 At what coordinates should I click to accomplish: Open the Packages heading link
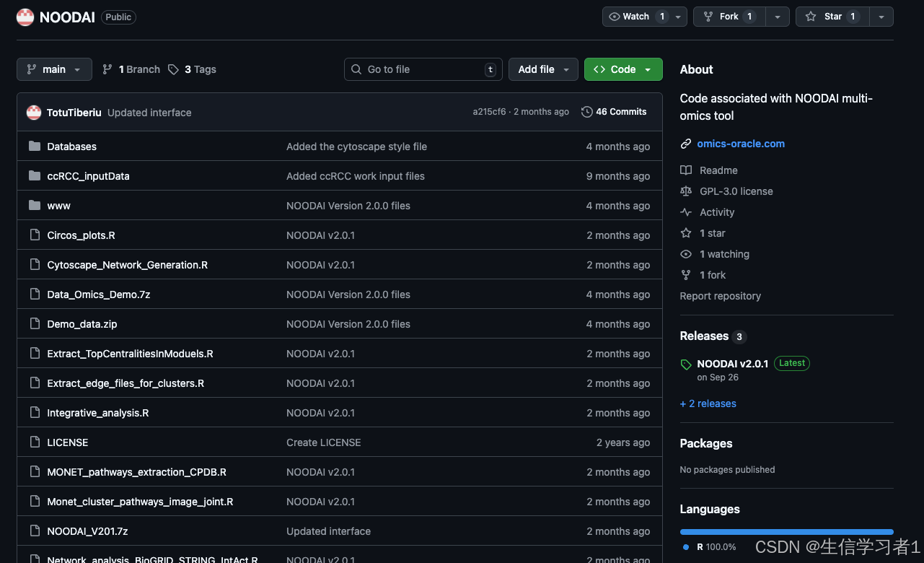tap(705, 443)
